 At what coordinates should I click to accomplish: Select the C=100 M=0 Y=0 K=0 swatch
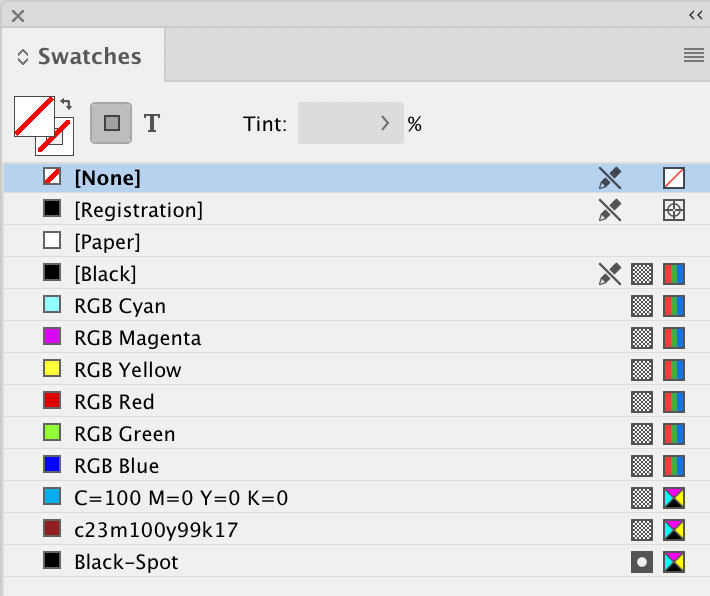(x=181, y=498)
